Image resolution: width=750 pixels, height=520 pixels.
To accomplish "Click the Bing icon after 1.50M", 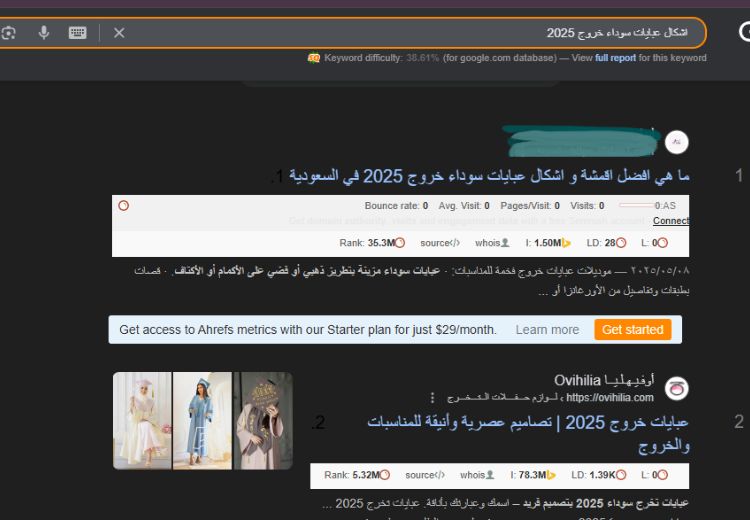I will (x=566, y=243).
